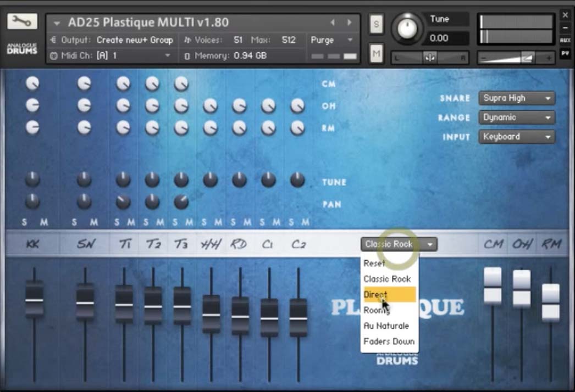Click the RM mic bus label
Screen dimensions: 575x392
[551, 244]
